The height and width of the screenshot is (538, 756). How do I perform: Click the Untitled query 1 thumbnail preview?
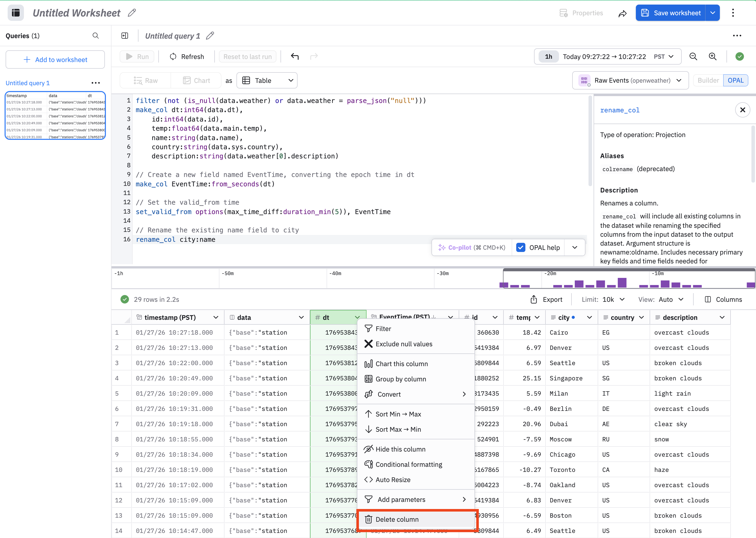[x=55, y=116]
